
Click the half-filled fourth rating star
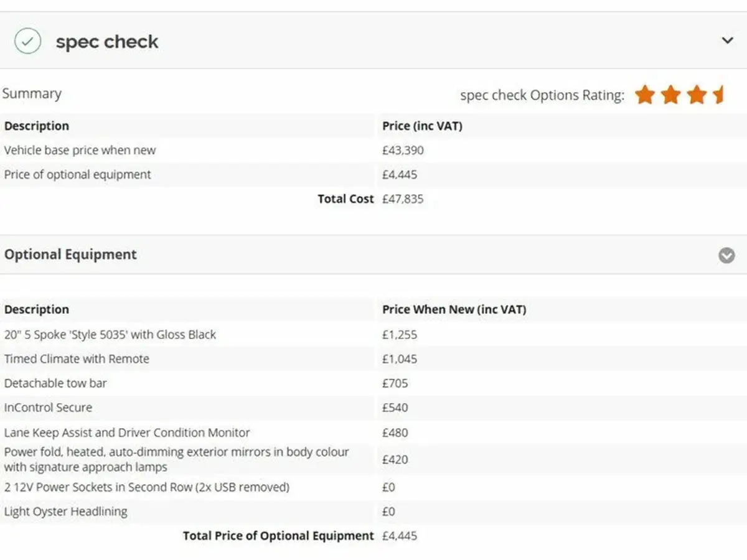[719, 95]
